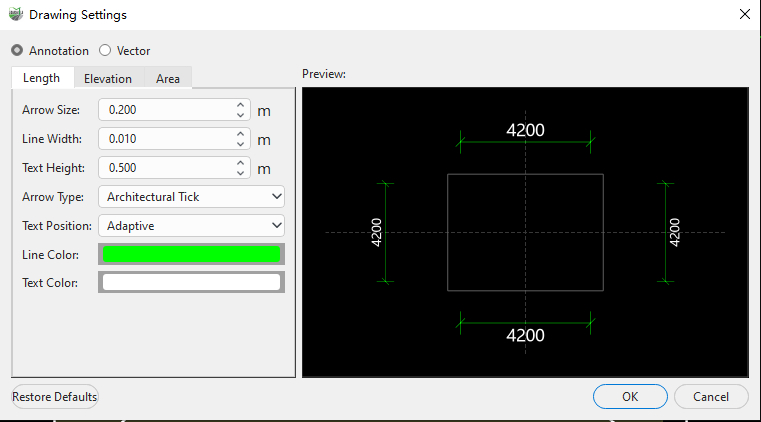
Task: Open the Arrow Type dropdown
Action: point(191,196)
